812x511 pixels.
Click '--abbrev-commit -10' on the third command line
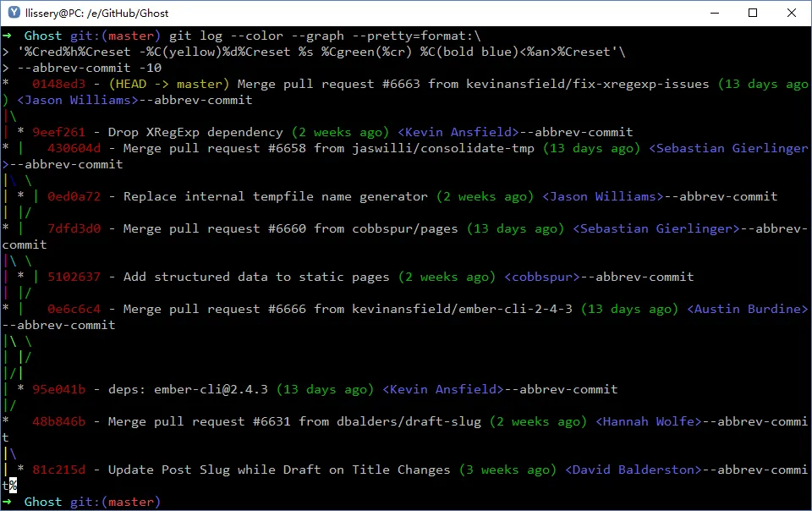click(89, 68)
